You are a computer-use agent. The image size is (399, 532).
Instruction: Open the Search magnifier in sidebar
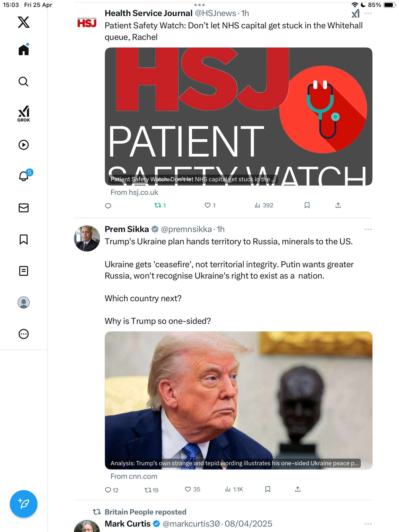[24, 82]
